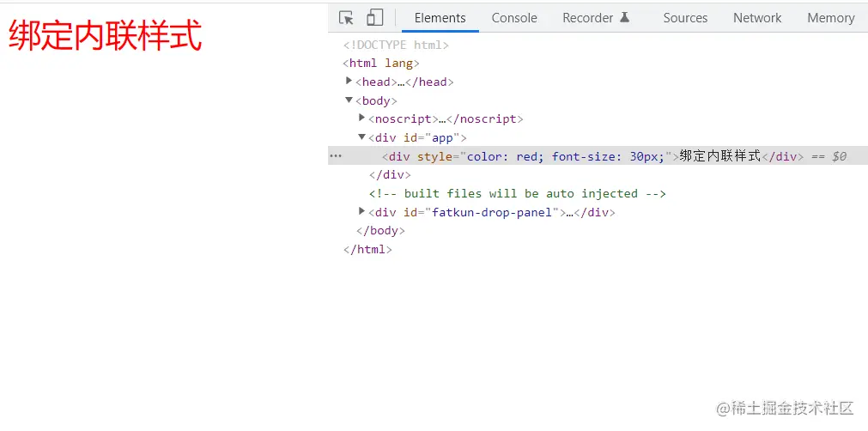Click the red 绑定内联样式 heading text
Image resolution: width=868 pixels, height=431 pixels.
coord(106,37)
